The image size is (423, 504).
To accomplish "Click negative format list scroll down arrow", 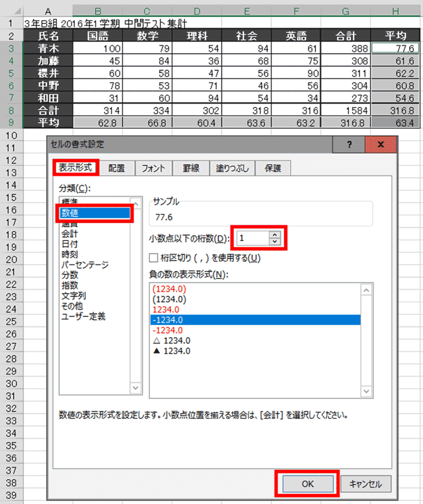I will (x=367, y=391).
